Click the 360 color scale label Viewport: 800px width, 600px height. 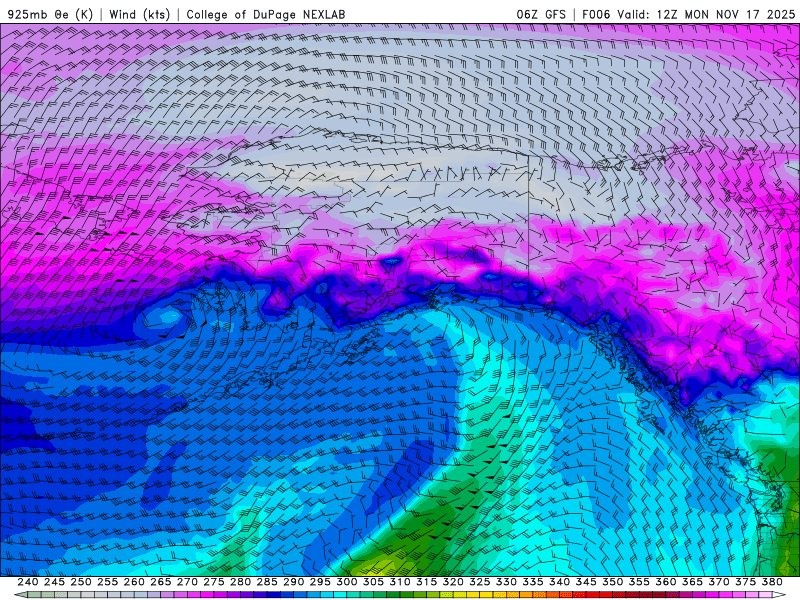tap(666, 582)
